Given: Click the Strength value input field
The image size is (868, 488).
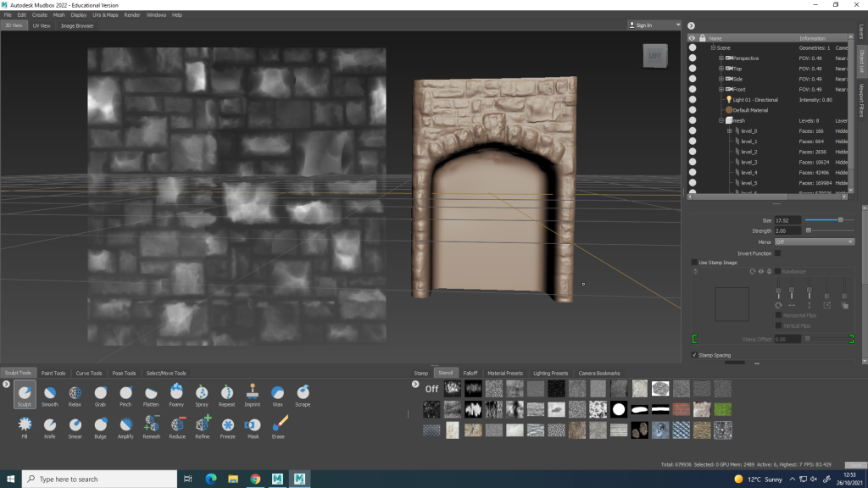Looking at the screenshot, I should (787, 231).
